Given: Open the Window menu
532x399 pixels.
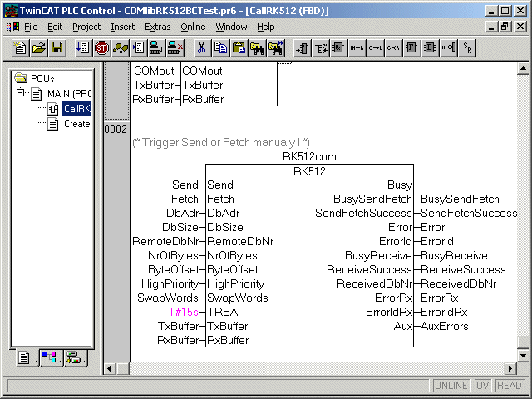Looking at the screenshot, I should click(231, 27).
